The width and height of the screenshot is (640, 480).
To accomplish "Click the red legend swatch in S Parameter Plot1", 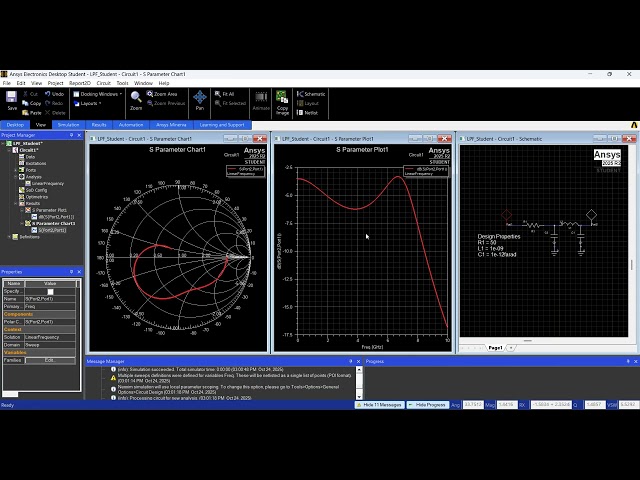I will (x=409, y=169).
